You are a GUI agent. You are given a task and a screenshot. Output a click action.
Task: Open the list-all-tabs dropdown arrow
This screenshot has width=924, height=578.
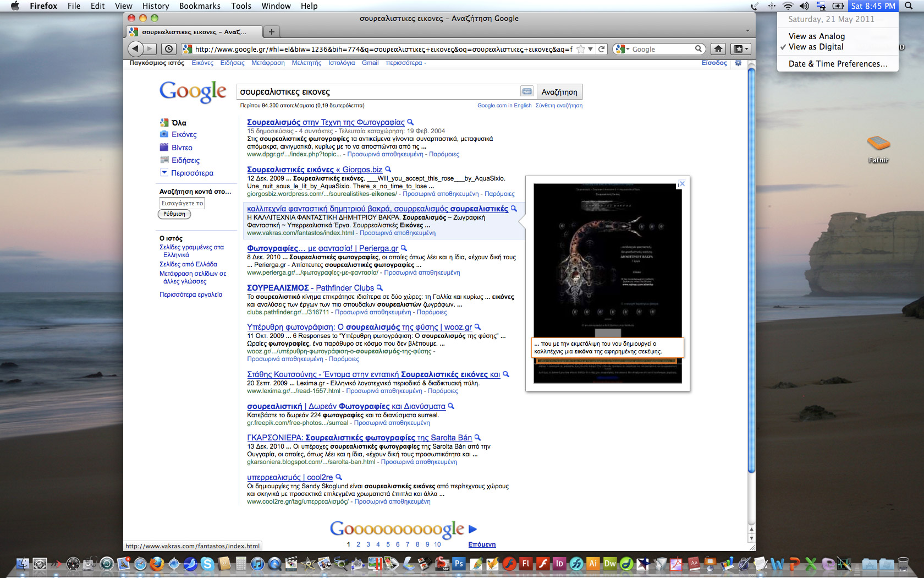click(x=747, y=31)
